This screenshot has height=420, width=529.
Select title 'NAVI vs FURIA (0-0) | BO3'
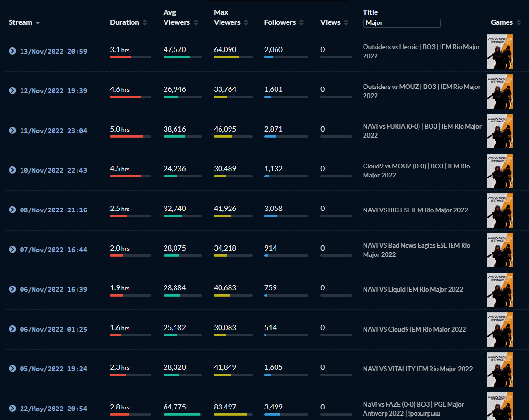click(x=400, y=126)
